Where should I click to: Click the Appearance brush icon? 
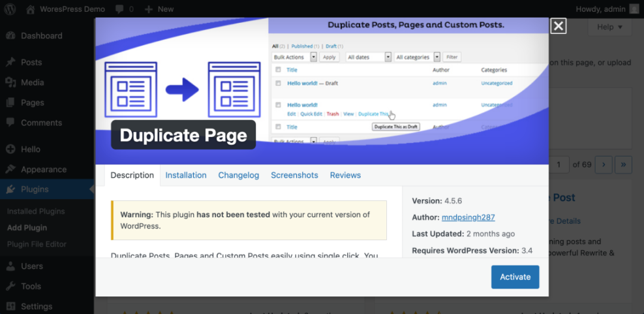point(10,169)
